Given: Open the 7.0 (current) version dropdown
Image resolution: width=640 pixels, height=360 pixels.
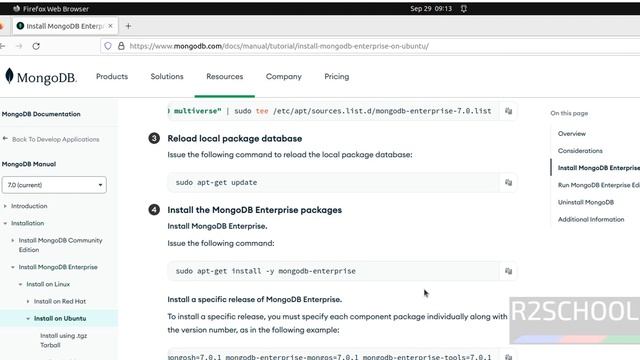Looking at the screenshot, I should [54, 185].
